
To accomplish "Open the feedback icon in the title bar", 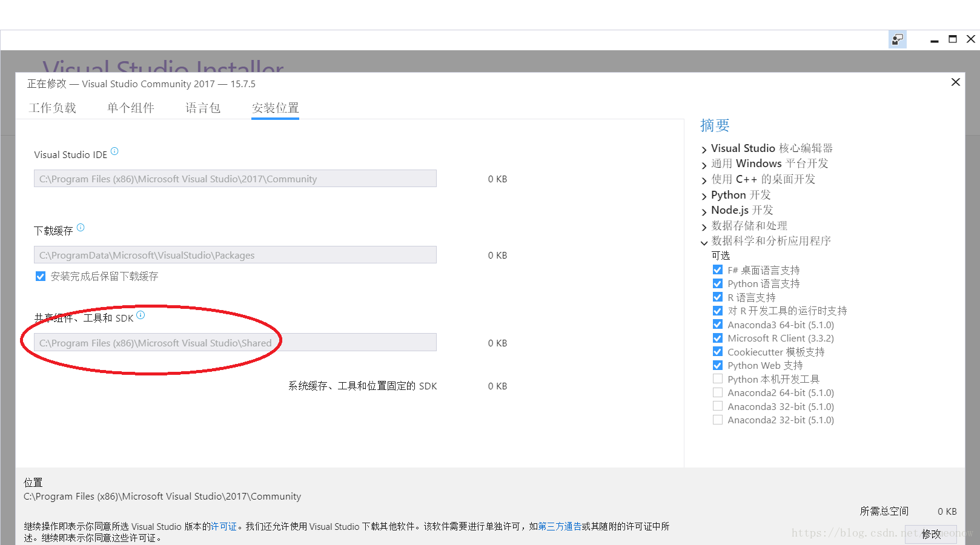I will point(898,39).
